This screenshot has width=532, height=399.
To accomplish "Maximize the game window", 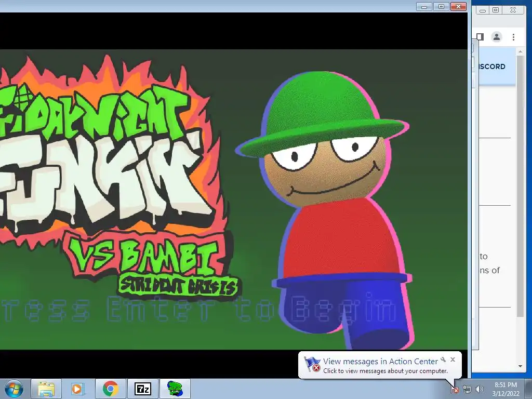I will 441,6.
